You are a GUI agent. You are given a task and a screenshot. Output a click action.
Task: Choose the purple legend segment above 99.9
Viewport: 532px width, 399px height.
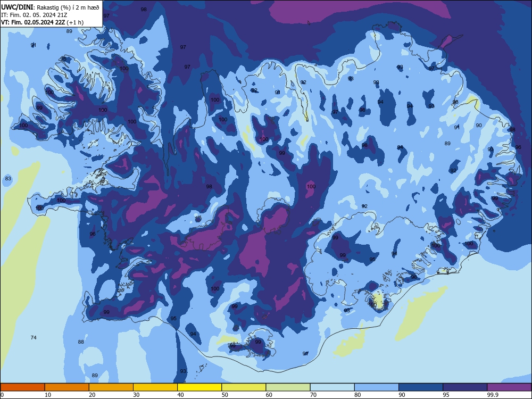pyautogui.click(x=509, y=387)
